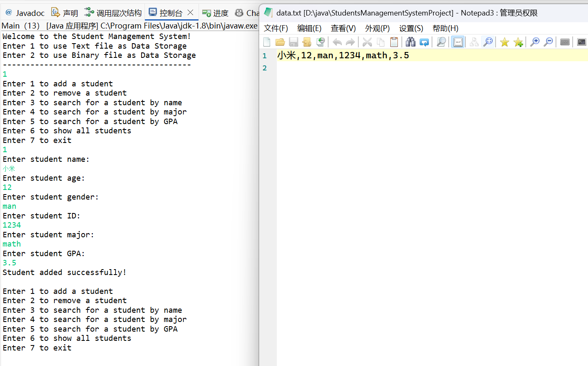This screenshot has height=366, width=588.
Task: Open the Browse file icon in toolbar
Action: pyautogui.click(x=307, y=42)
